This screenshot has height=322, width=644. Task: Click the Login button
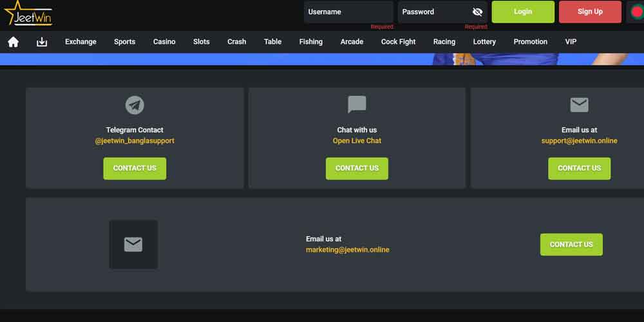(523, 12)
